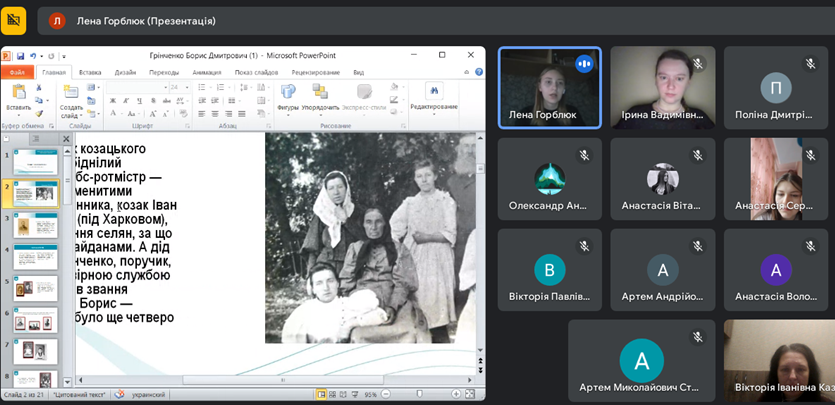Switch to Slide Sorter view in status bar
The width and height of the screenshot is (835, 405).
(x=333, y=395)
